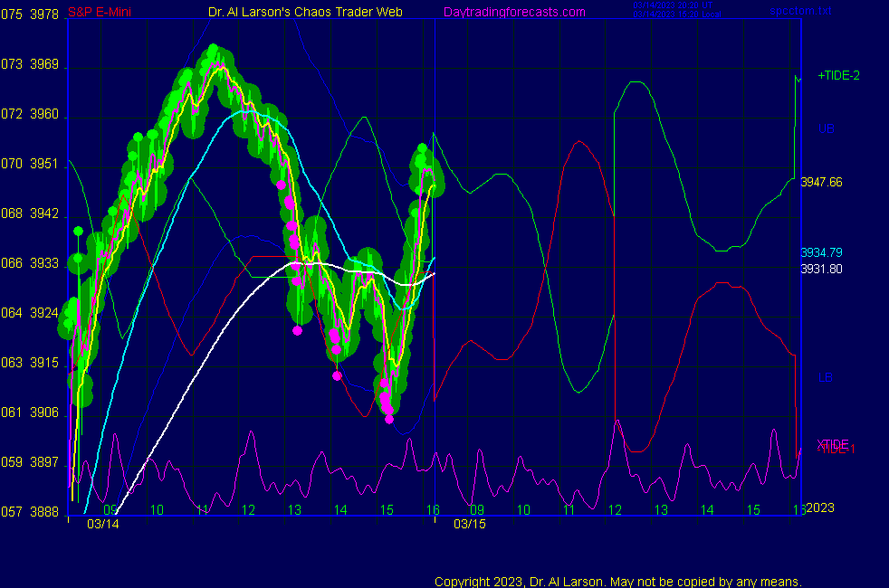Click the 3933 price axis label
The width and height of the screenshot is (889, 588).
44,263
